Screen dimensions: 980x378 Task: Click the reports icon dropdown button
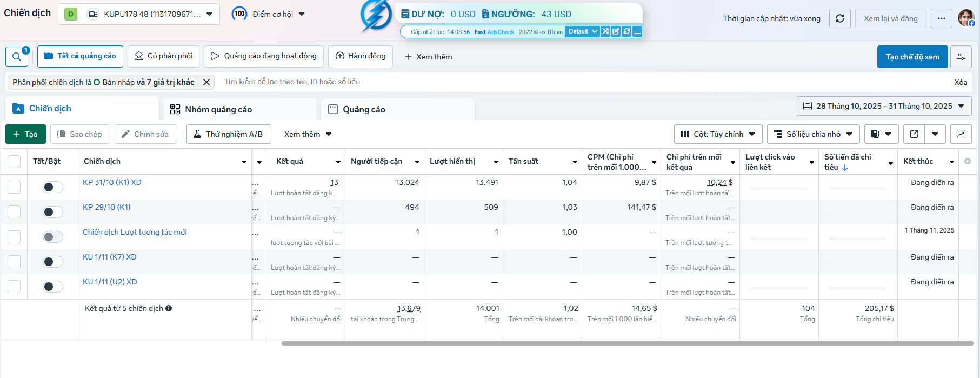pos(881,134)
